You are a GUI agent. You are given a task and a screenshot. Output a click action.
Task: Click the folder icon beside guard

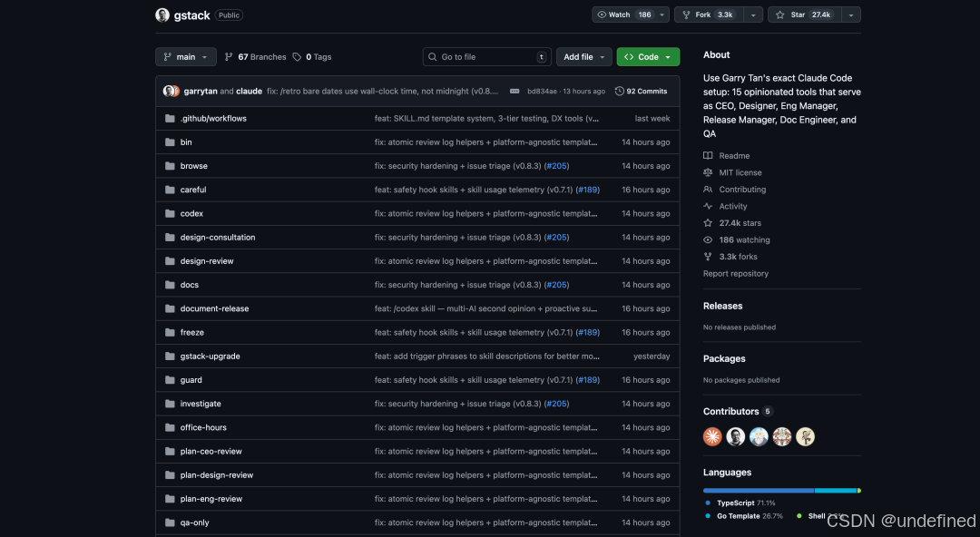point(170,379)
